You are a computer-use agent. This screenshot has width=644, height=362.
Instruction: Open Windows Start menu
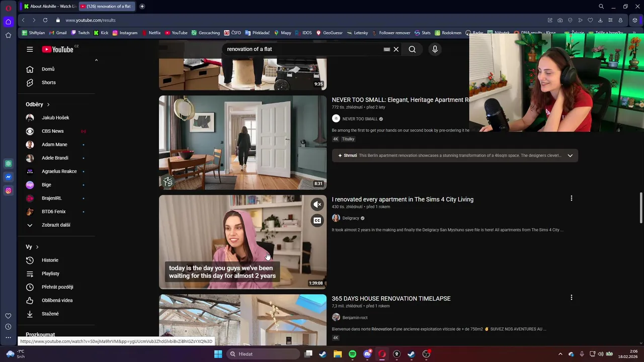pos(218,354)
